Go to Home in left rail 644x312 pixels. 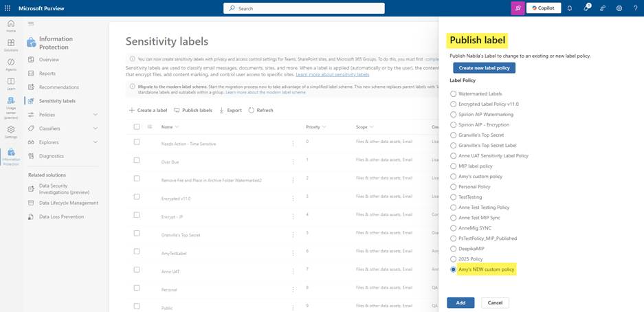[11, 25]
